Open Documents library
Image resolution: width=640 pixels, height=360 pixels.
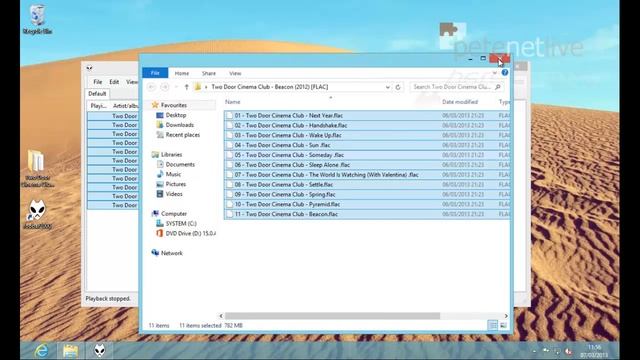click(x=176, y=164)
